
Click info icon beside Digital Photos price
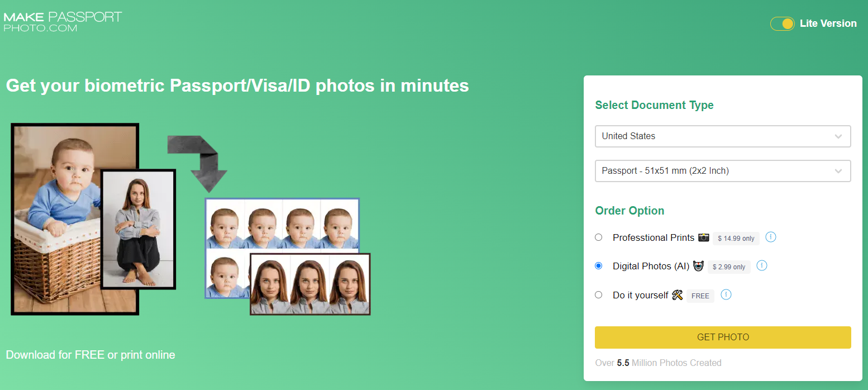(x=762, y=265)
